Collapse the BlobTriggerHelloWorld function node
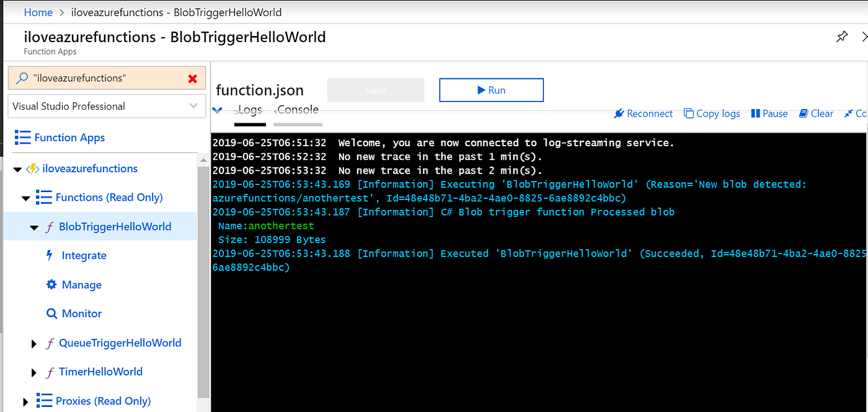The image size is (868, 412). pos(34,227)
